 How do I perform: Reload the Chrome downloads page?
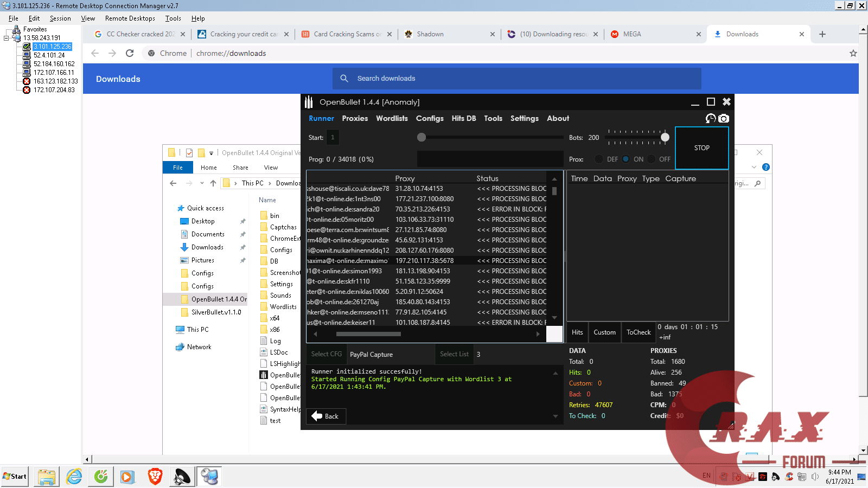(130, 53)
